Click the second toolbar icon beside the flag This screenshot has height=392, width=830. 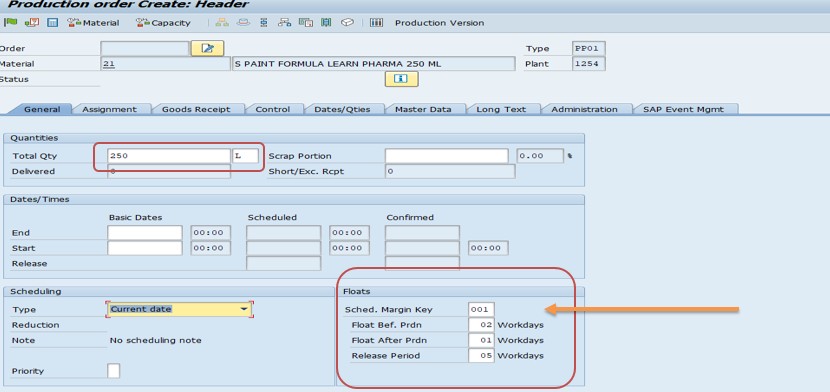click(x=32, y=23)
